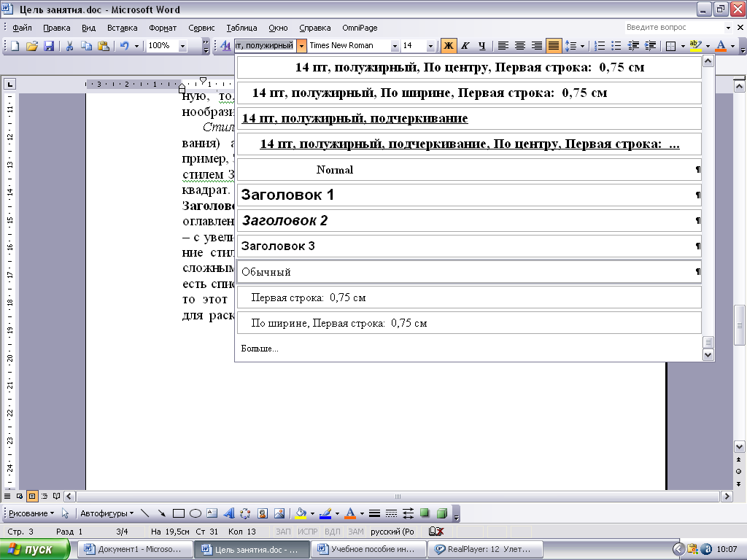Undo last action arrow icon

click(124, 46)
